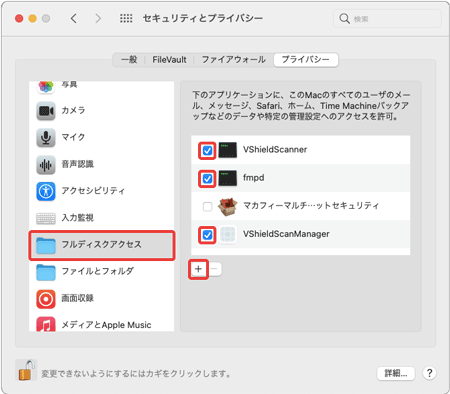Select the fmpd name text

254,178
